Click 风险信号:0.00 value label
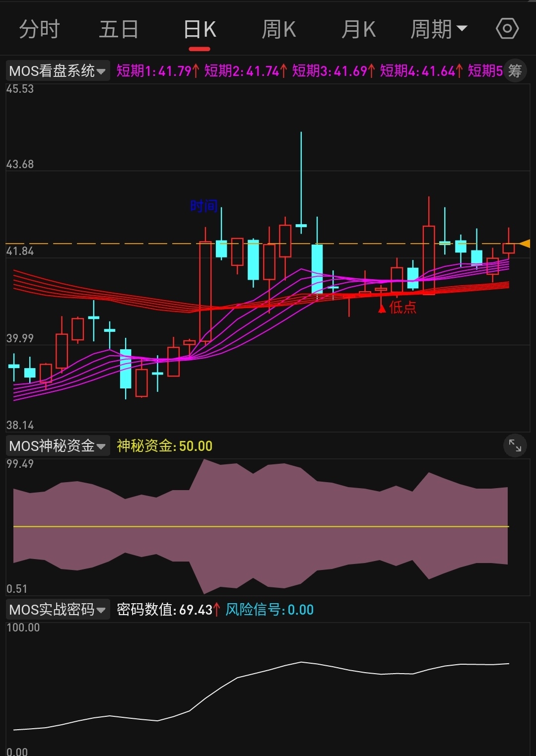Image resolution: width=536 pixels, height=756 pixels. (x=269, y=609)
